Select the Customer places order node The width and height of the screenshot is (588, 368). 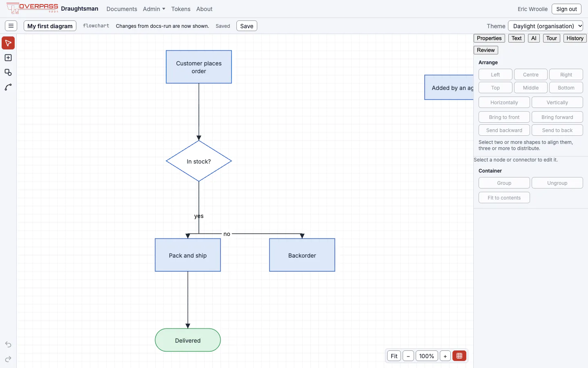[x=199, y=67]
